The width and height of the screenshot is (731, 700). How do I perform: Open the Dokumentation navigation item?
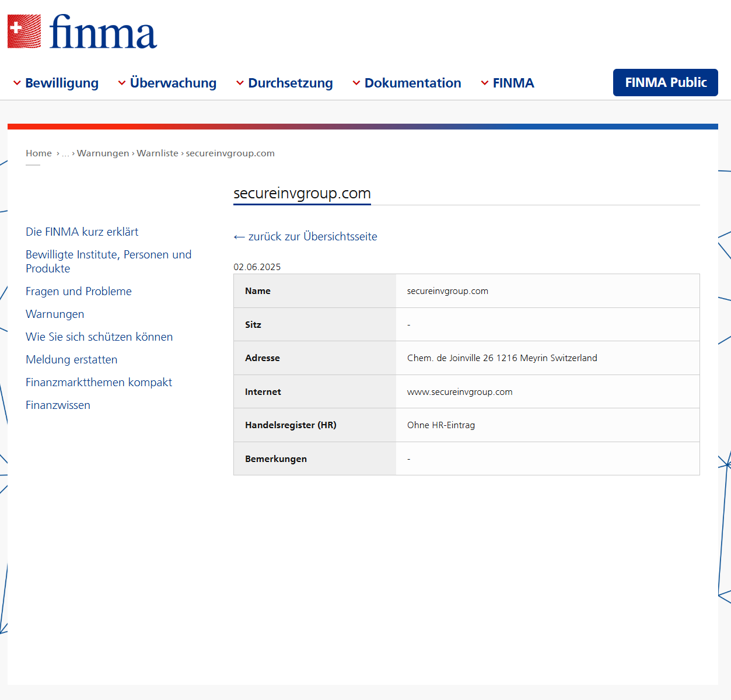tap(413, 83)
